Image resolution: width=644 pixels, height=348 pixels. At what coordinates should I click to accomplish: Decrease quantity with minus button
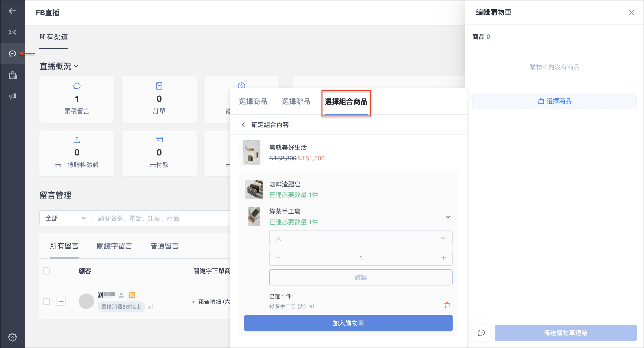pos(278,258)
